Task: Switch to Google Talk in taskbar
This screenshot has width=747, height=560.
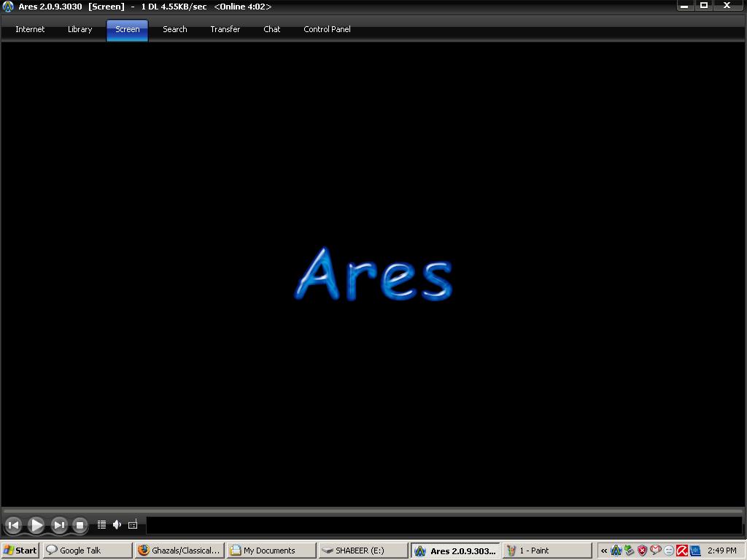Action: (x=88, y=551)
